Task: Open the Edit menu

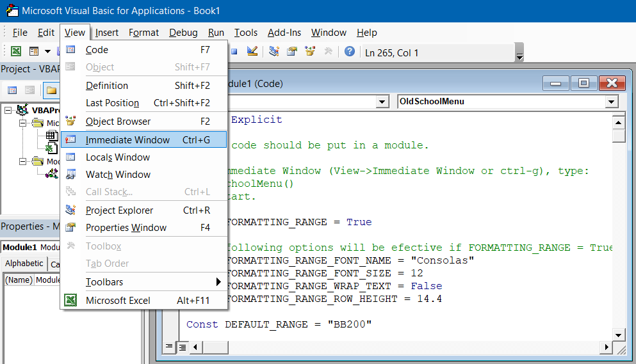Action: pyautogui.click(x=46, y=33)
